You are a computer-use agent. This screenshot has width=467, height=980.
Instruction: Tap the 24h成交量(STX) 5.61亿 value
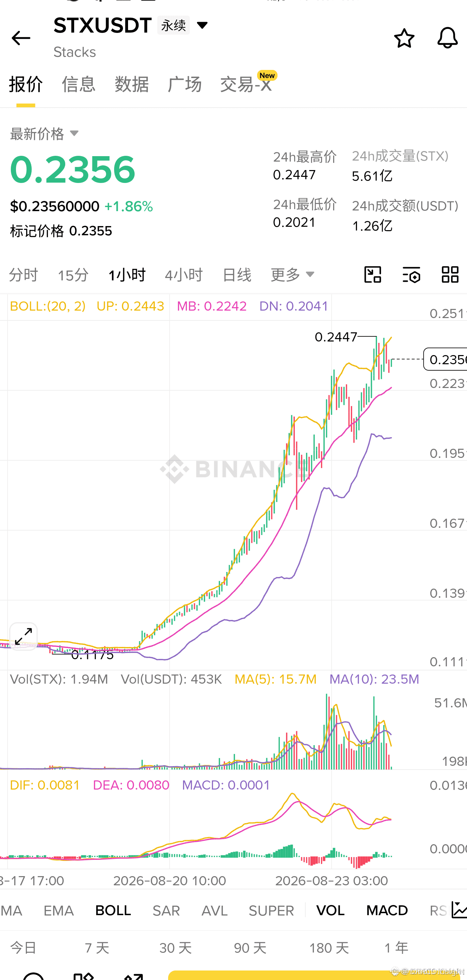(372, 176)
